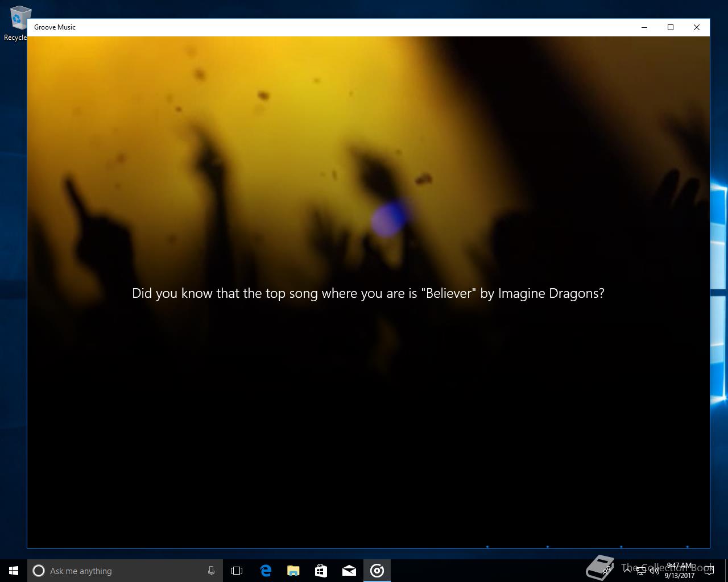This screenshot has height=582, width=728.
Task: Open Task View from taskbar
Action: coord(237,571)
